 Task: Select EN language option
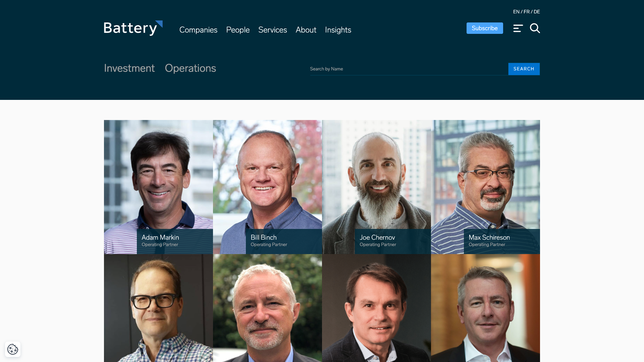click(516, 12)
